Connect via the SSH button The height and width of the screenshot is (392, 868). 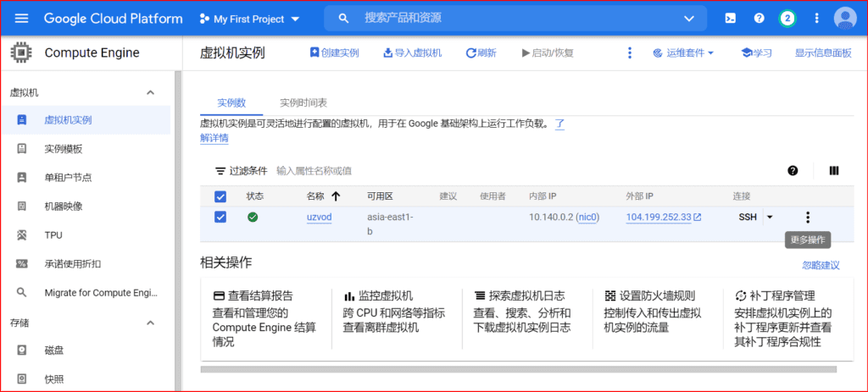[x=748, y=218]
